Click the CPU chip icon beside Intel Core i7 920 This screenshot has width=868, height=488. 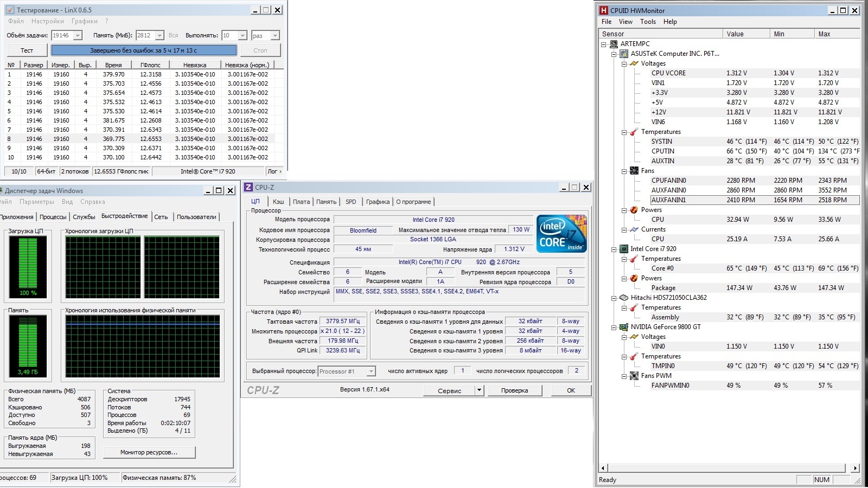click(624, 249)
